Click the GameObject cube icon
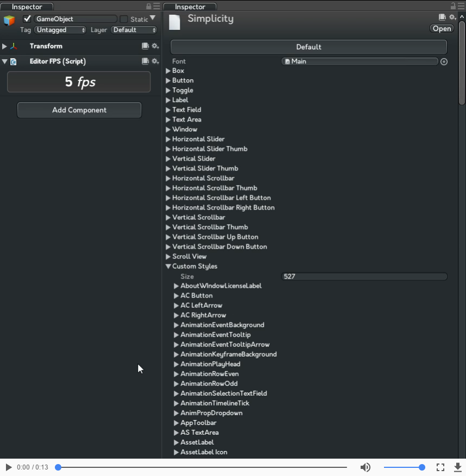 (x=9, y=20)
